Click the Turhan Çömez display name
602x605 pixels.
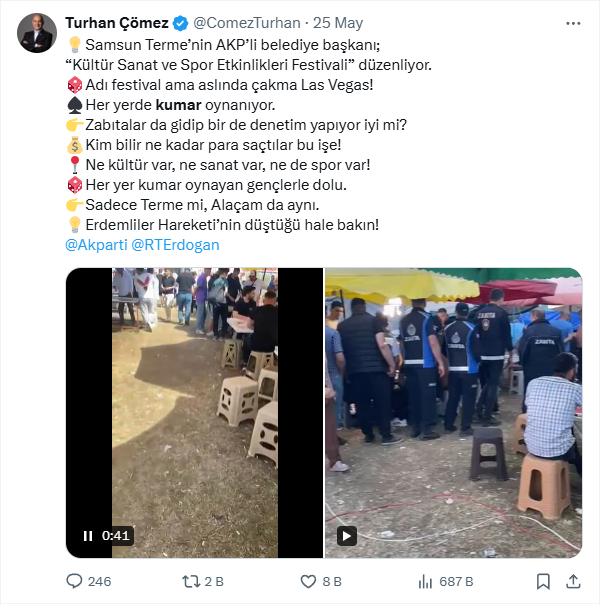tap(118, 23)
